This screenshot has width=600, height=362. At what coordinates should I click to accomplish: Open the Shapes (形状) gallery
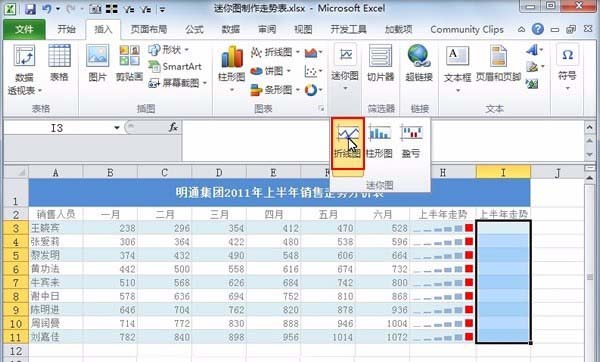(169, 50)
